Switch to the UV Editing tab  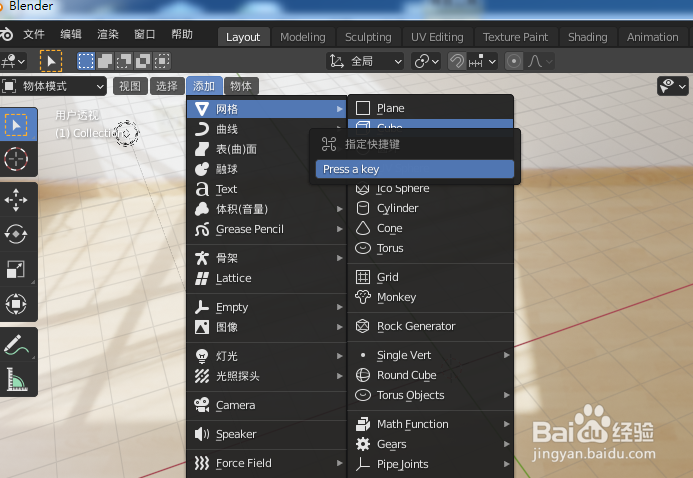[x=437, y=37]
